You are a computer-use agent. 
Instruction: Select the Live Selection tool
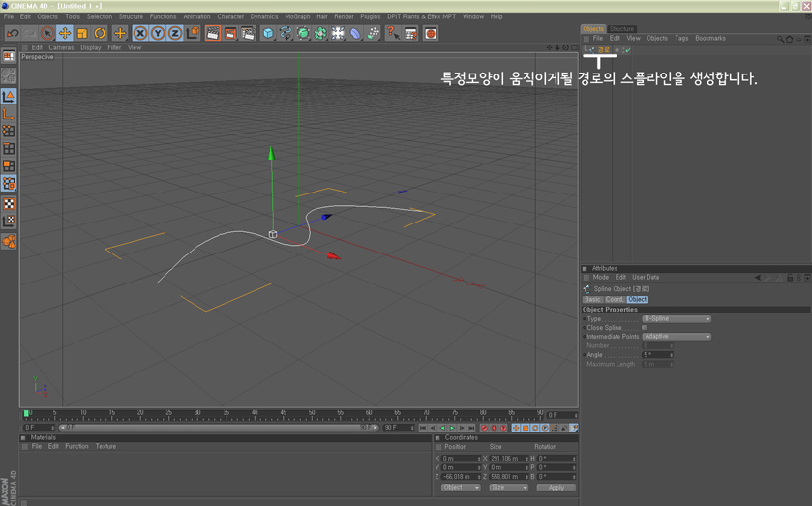point(47,33)
